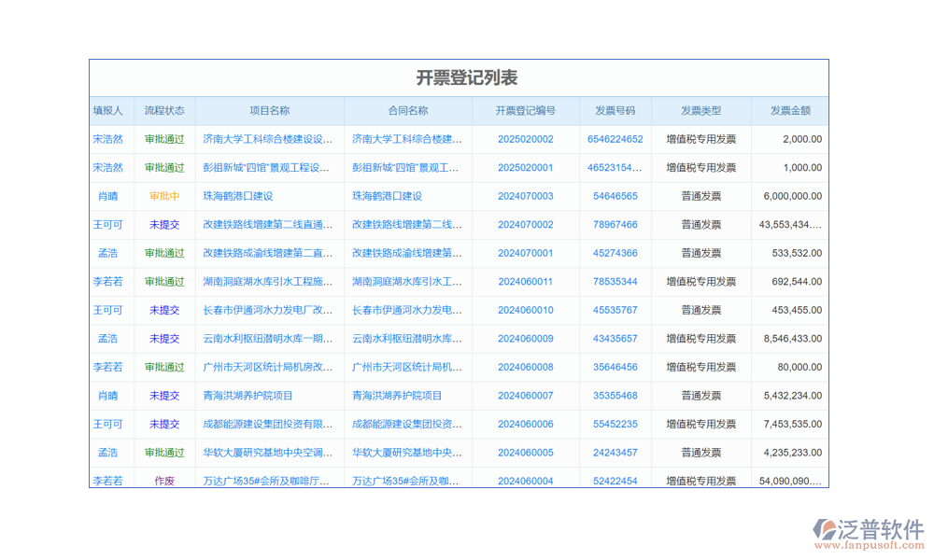Select the 发票类型 column header
The image size is (934, 560).
coord(700,110)
